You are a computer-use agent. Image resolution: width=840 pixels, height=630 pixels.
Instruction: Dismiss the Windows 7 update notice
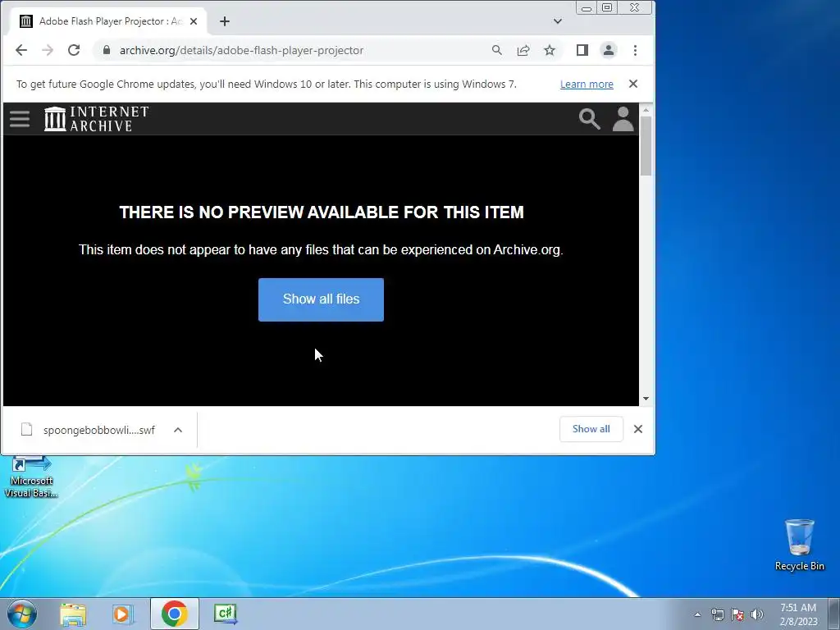(x=633, y=84)
